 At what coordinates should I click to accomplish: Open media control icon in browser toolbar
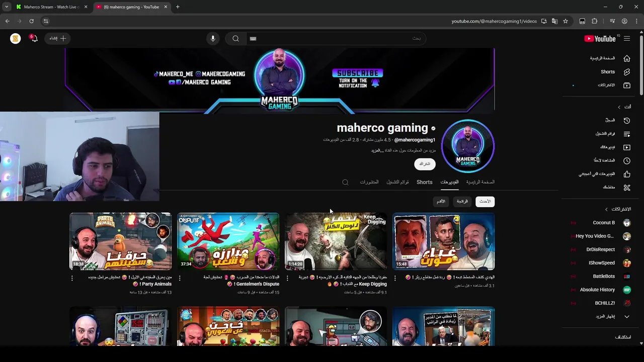612,21
